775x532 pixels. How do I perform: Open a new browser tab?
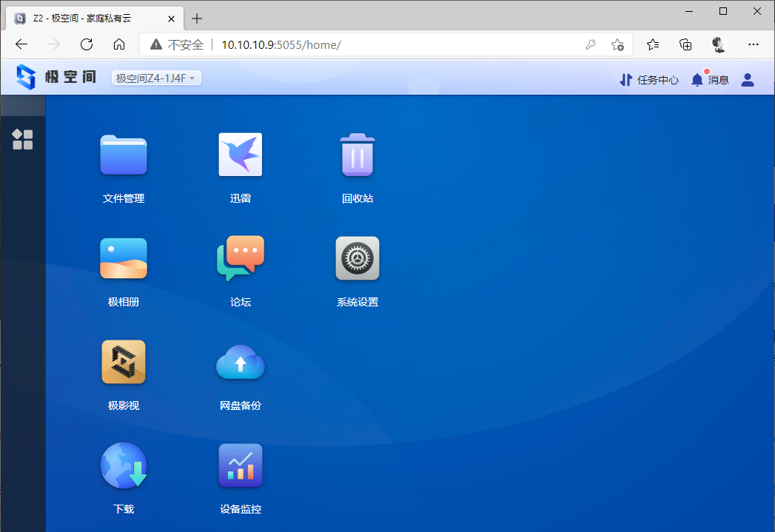pos(197,18)
